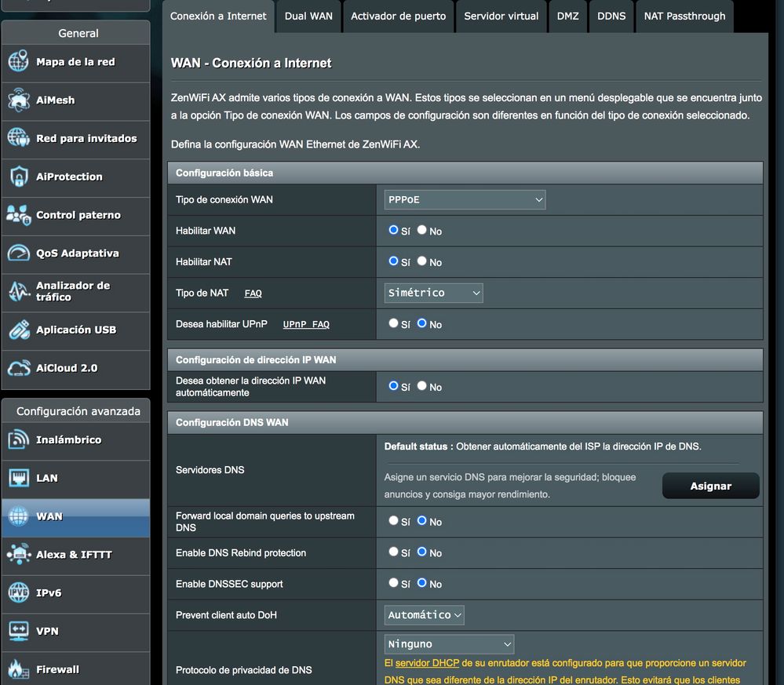Open AiMesh via its sidebar icon
784x685 pixels.
(18, 100)
